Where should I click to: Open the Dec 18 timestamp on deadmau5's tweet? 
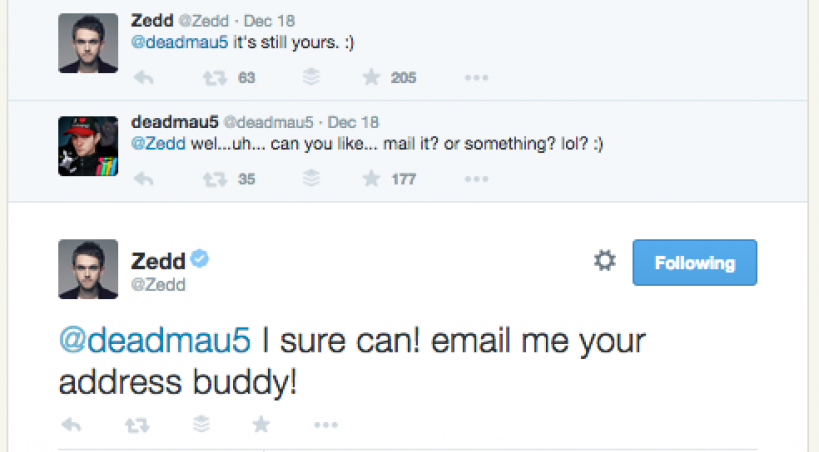[353, 123]
